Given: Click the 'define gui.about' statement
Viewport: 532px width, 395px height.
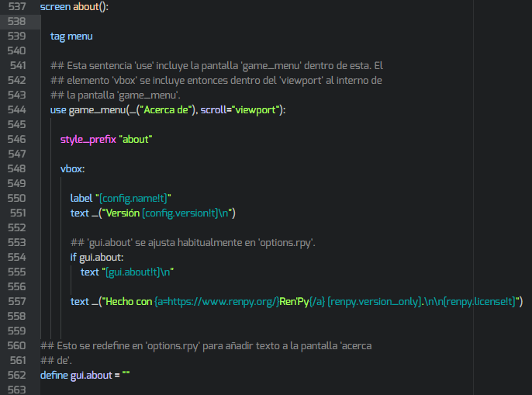Looking at the screenshot, I should [78, 376].
